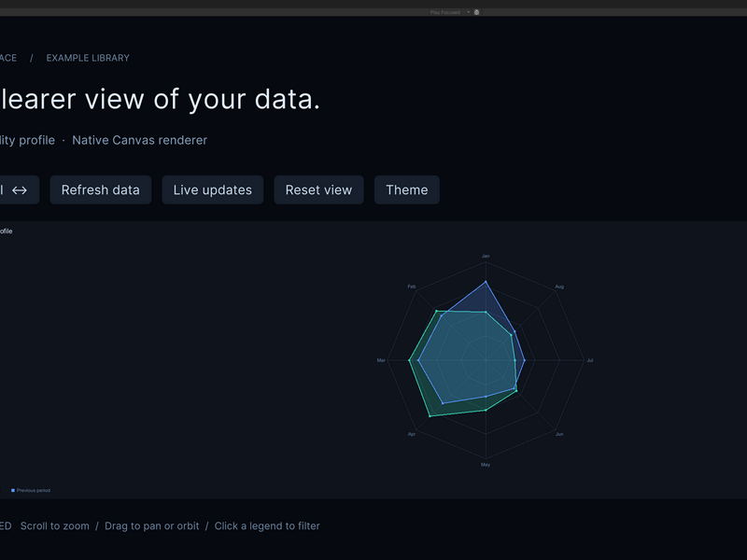747x560 pixels.
Task: Click the "Scroll to zoom" hint text
Action: point(55,526)
